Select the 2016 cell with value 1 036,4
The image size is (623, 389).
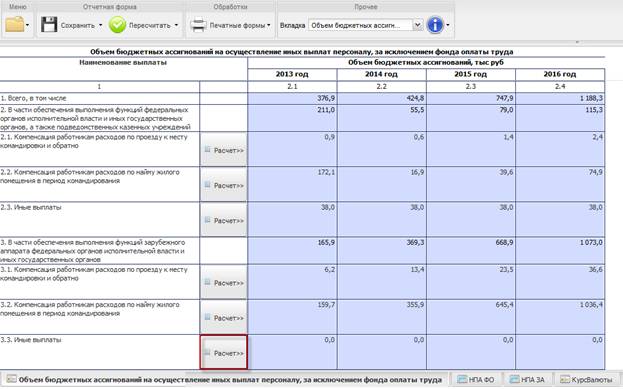click(560, 317)
